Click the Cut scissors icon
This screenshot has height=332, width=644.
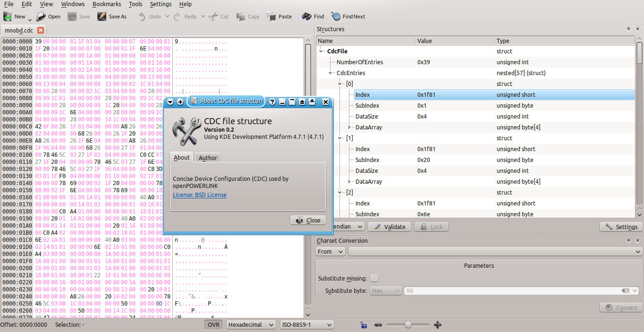[x=213, y=17]
